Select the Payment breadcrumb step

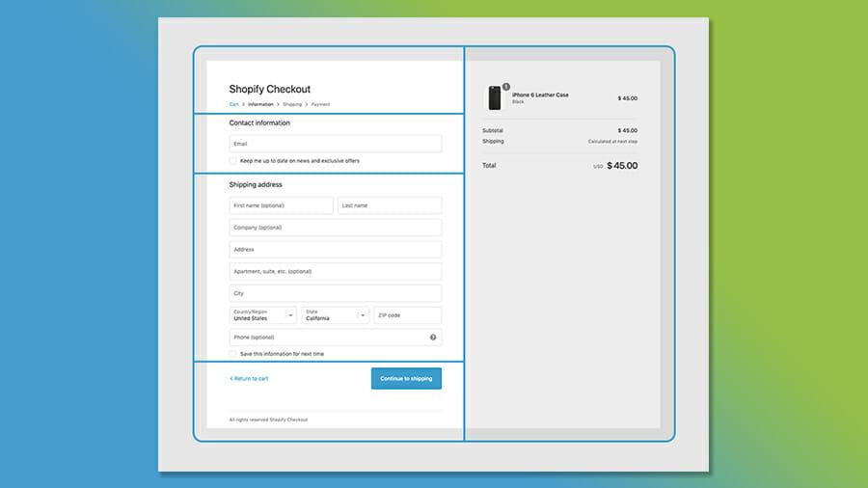[x=320, y=104]
